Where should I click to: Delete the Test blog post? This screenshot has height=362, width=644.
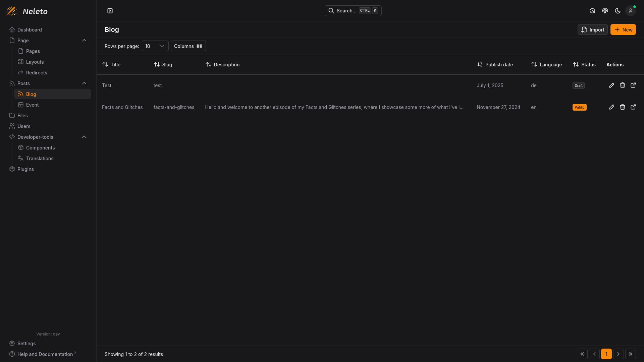pos(623,85)
